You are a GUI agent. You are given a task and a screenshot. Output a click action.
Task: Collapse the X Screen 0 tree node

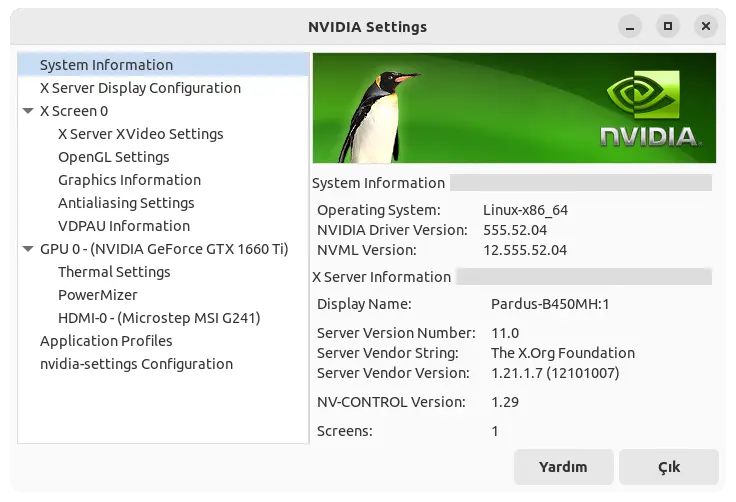click(x=28, y=111)
